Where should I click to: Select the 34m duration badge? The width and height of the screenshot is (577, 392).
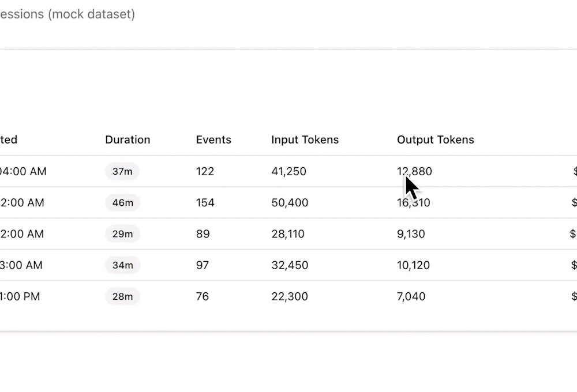pyautogui.click(x=122, y=265)
